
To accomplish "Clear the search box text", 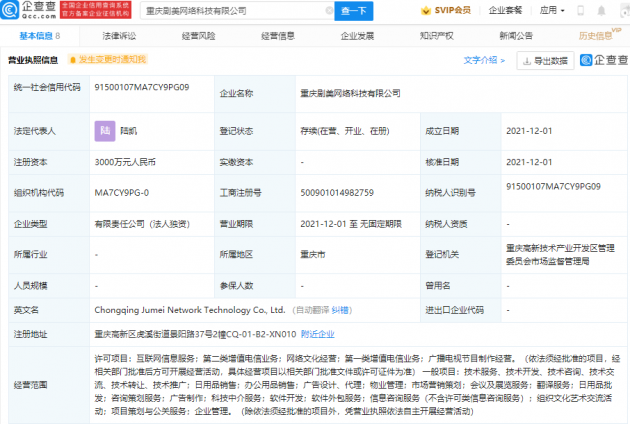I will coord(329,11).
